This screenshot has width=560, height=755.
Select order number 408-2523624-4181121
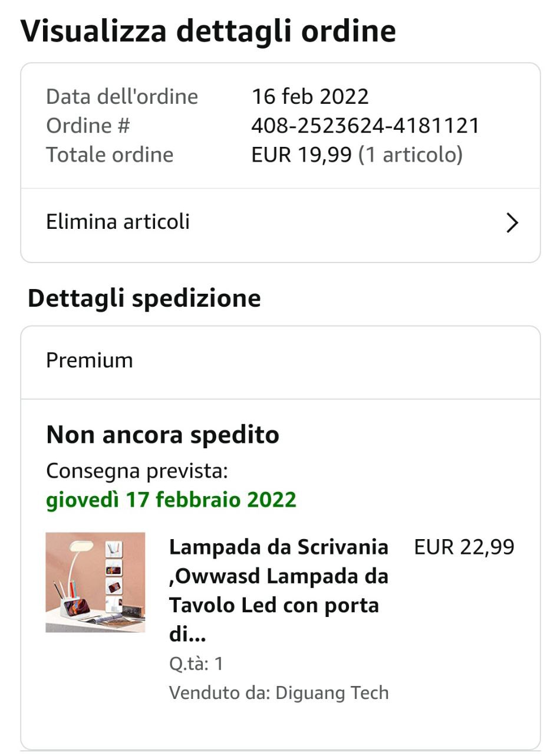coord(365,126)
